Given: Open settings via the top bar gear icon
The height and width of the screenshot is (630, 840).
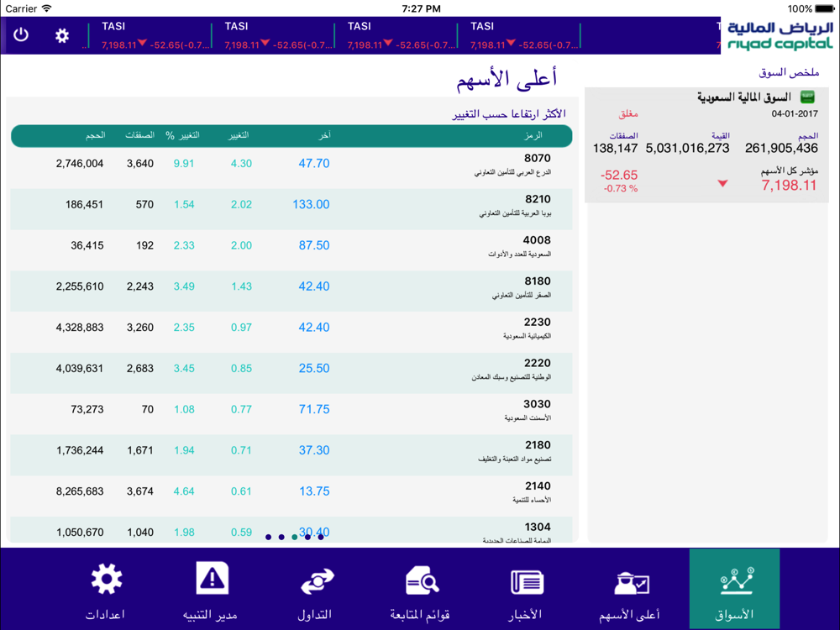Looking at the screenshot, I should click(62, 35).
